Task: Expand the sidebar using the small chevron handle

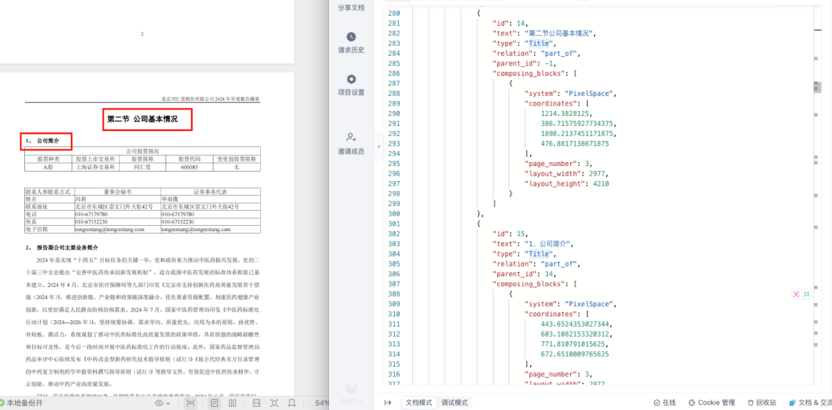Action: (379, 146)
